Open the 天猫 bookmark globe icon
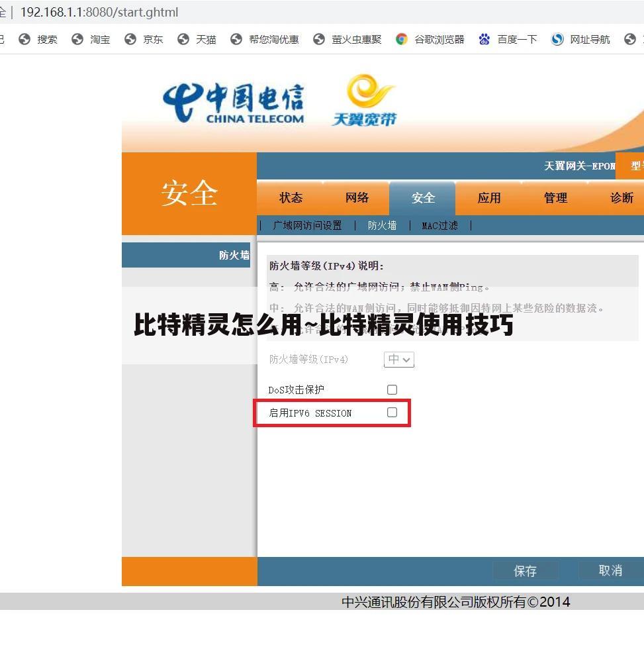Screen dimensions: 644x651 (x=183, y=39)
